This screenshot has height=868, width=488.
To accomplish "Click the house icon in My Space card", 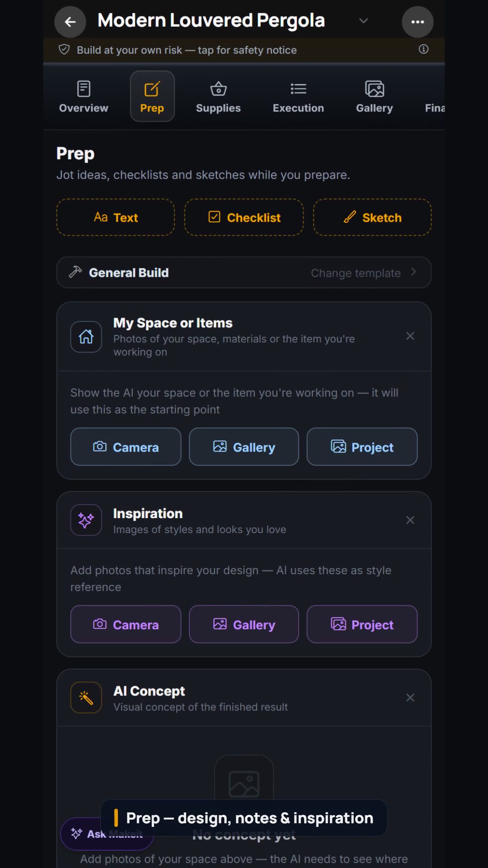I will point(86,336).
